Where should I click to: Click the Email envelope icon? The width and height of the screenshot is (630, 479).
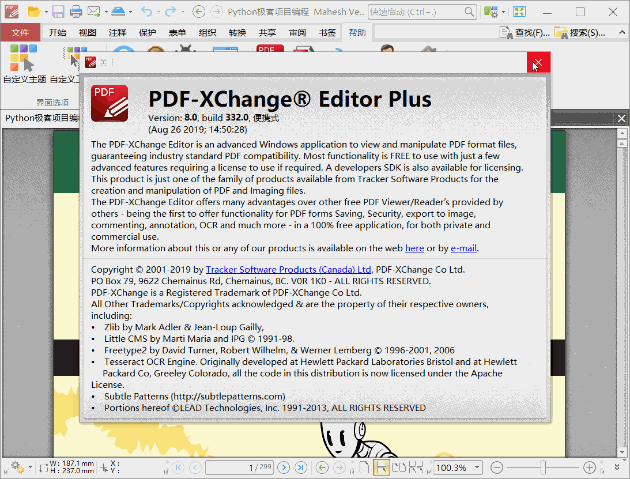(94, 12)
